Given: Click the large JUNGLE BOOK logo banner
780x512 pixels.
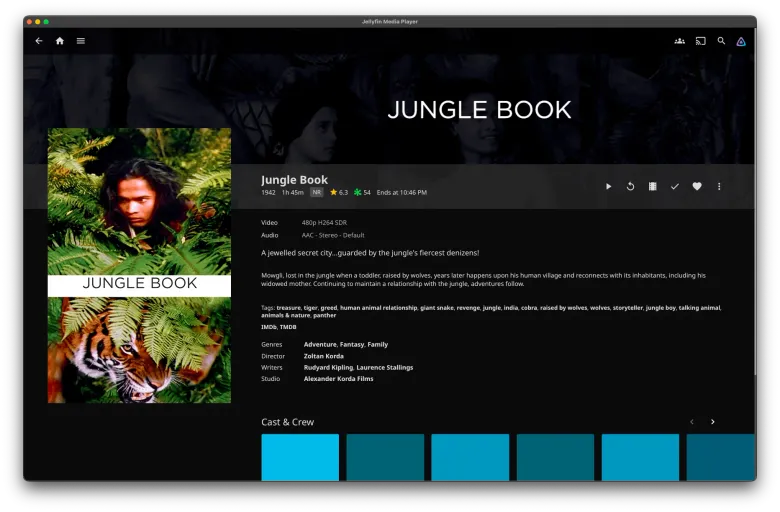Looking at the screenshot, I should [x=480, y=110].
